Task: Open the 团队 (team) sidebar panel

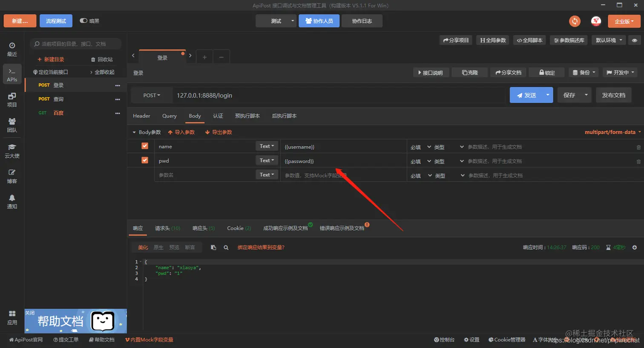Action: [x=12, y=126]
